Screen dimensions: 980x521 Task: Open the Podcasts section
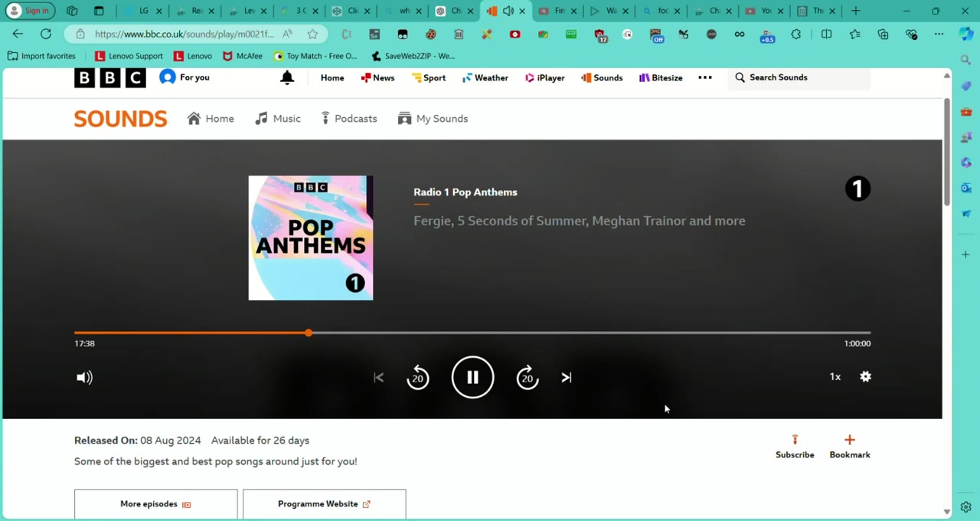click(x=349, y=119)
